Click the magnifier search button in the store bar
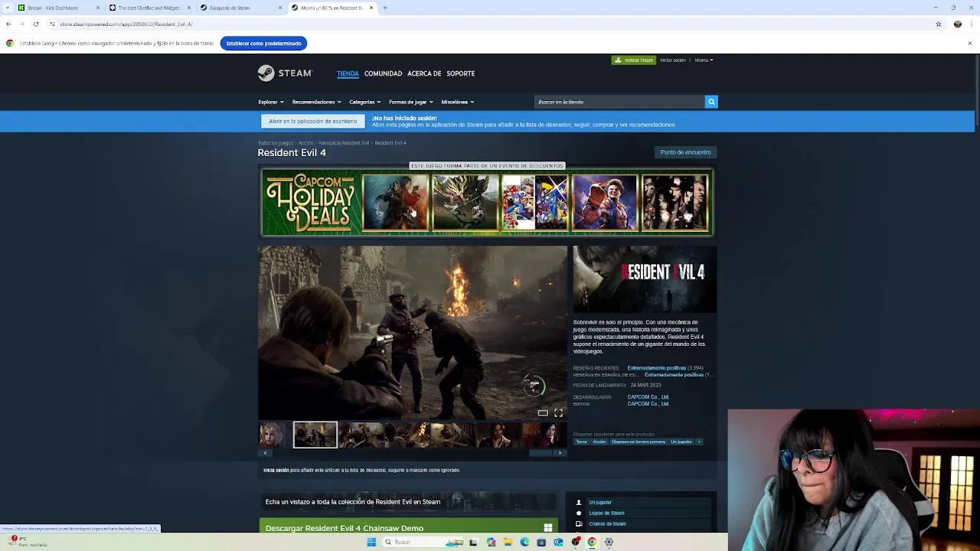Image resolution: width=980 pixels, height=551 pixels. [711, 102]
